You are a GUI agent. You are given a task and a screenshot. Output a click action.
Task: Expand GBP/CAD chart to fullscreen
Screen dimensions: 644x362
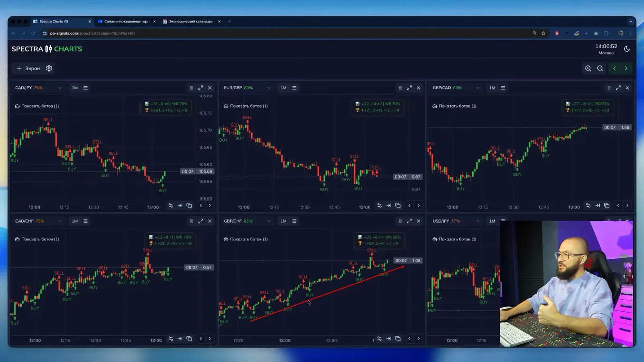(618, 88)
